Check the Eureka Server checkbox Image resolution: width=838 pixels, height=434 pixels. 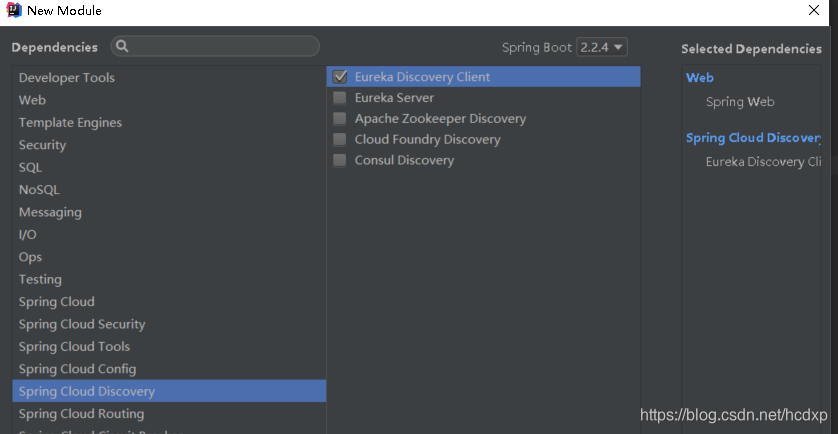coord(340,98)
